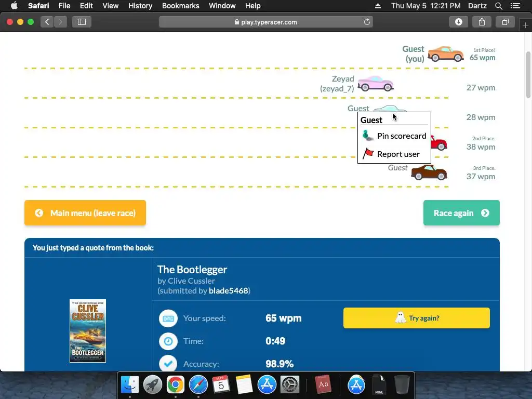Image resolution: width=532 pixels, height=399 pixels.
Task: Click the eject icon in menu bar
Action: [x=378, y=6]
